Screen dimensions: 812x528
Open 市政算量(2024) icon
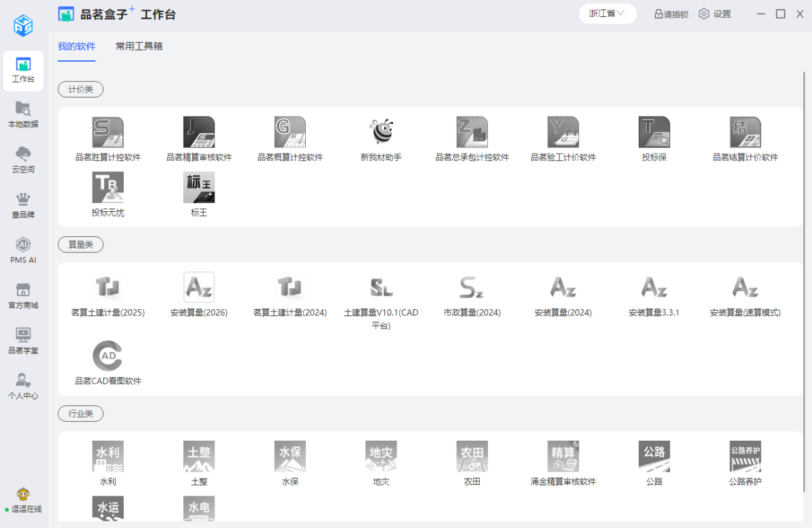point(472,288)
